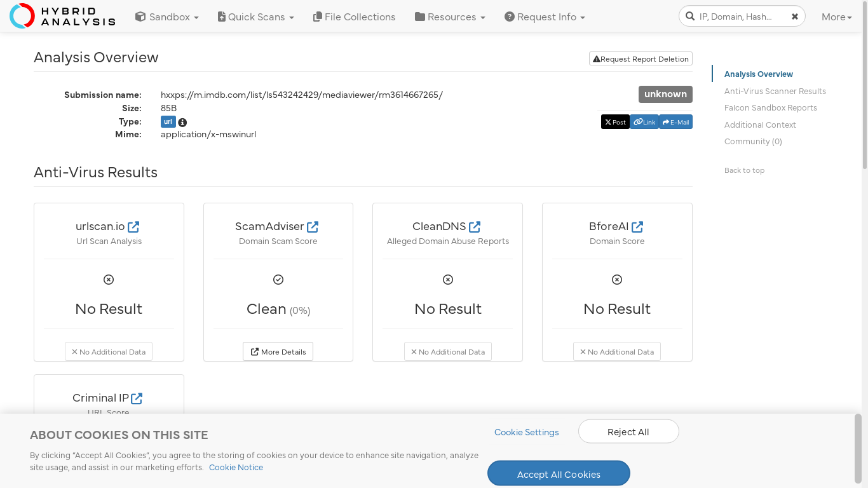Click More Details on ScamAdviser card
868x488 pixels.
coord(278,351)
